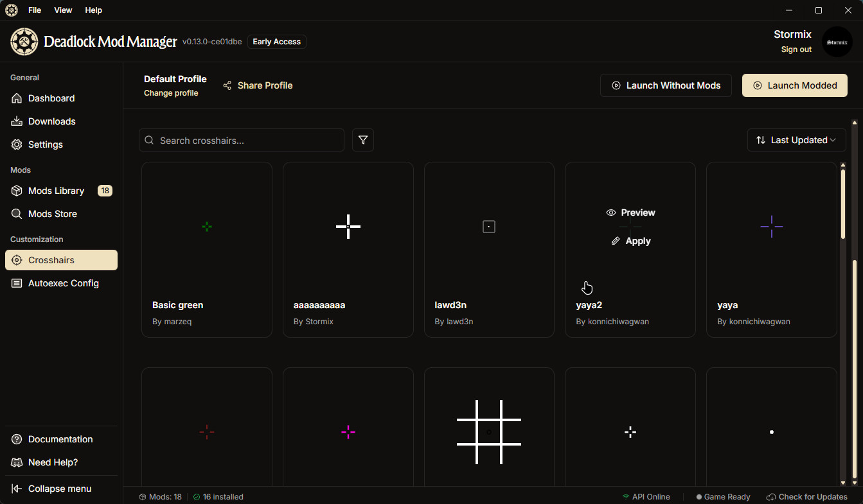Image resolution: width=863 pixels, height=504 pixels.
Task: Preview the yaya2 crosshair
Action: click(630, 213)
